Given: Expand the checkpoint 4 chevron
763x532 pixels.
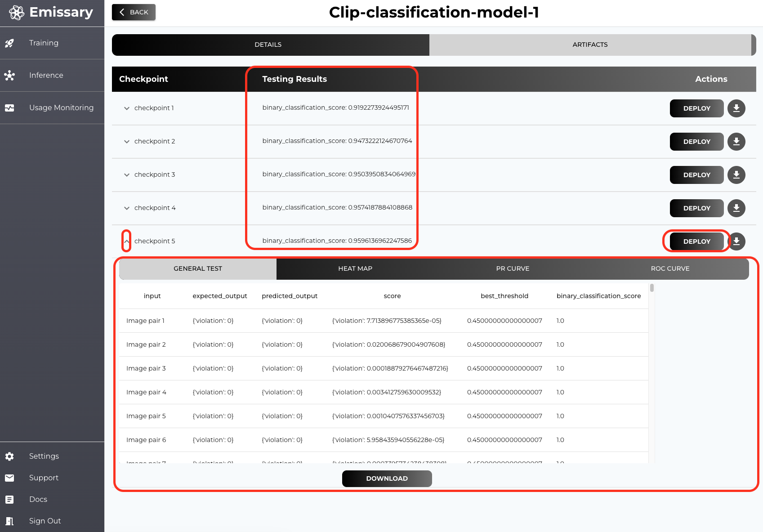Looking at the screenshot, I should (x=127, y=208).
